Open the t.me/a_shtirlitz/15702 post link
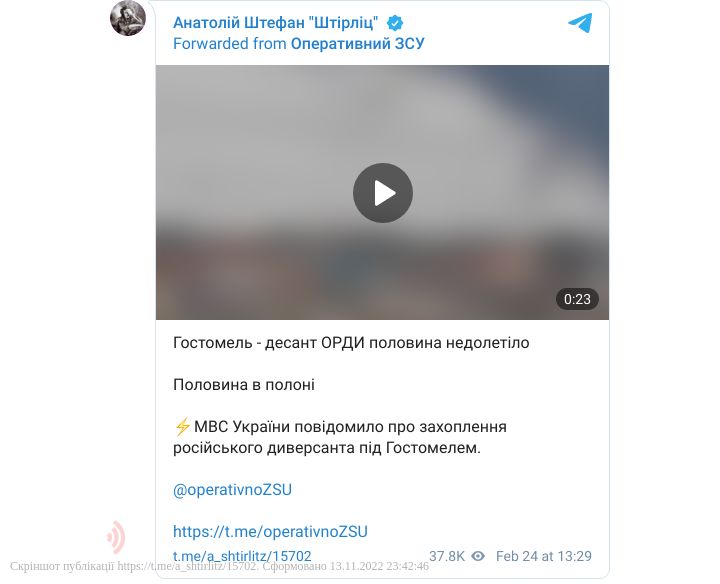This screenshot has height=584, width=720. point(242,556)
